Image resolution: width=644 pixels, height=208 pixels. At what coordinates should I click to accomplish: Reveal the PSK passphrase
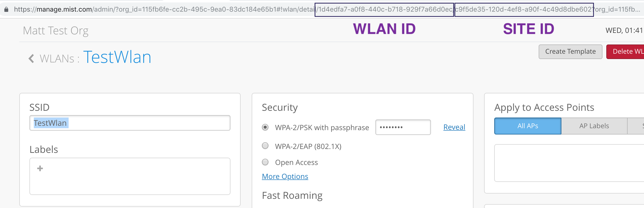454,127
